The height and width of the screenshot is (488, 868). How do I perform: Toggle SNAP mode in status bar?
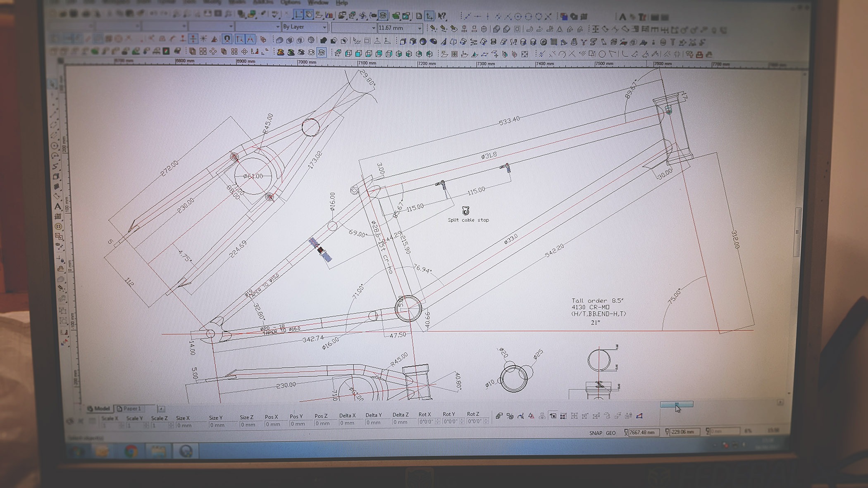(595, 433)
